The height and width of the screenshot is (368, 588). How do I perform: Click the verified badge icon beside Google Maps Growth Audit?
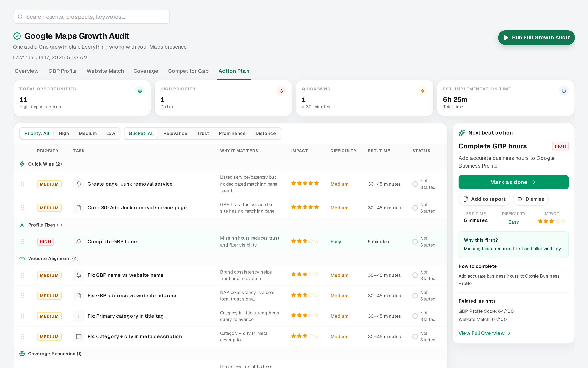click(x=17, y=36)
